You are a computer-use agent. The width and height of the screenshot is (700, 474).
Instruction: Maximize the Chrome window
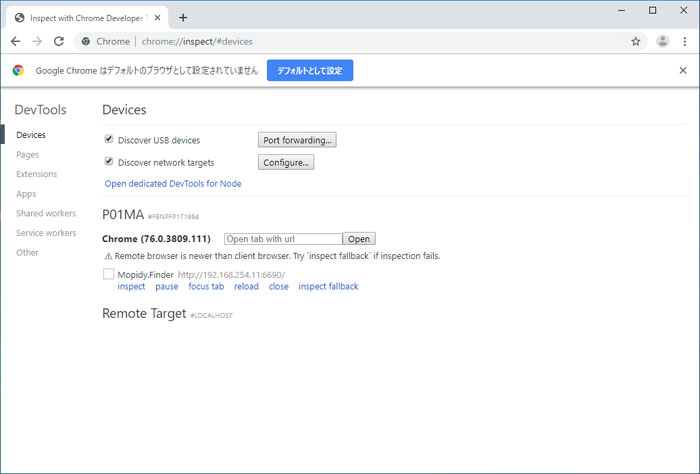[653, 10]
